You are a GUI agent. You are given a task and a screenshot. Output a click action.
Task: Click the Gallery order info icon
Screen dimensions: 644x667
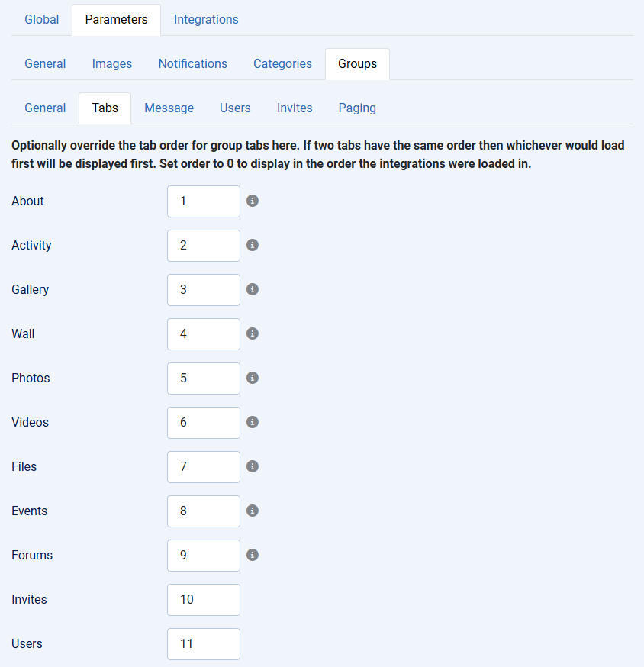pos(253,289)
